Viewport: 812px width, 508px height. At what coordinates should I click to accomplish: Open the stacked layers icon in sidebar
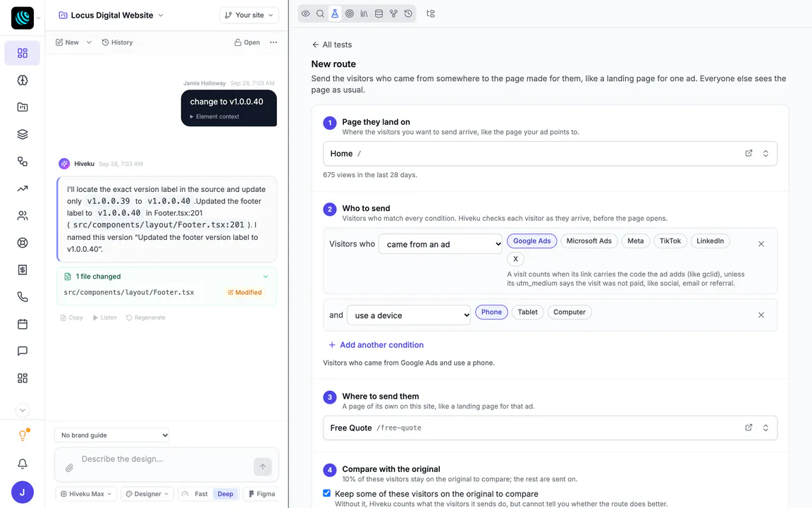(23, 134)
